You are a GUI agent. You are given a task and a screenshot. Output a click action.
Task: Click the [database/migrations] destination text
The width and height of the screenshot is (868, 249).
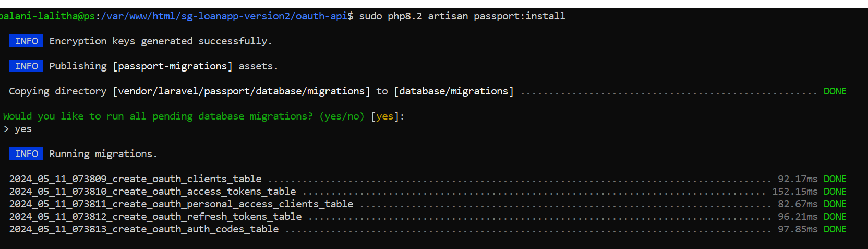coord(454,91)
